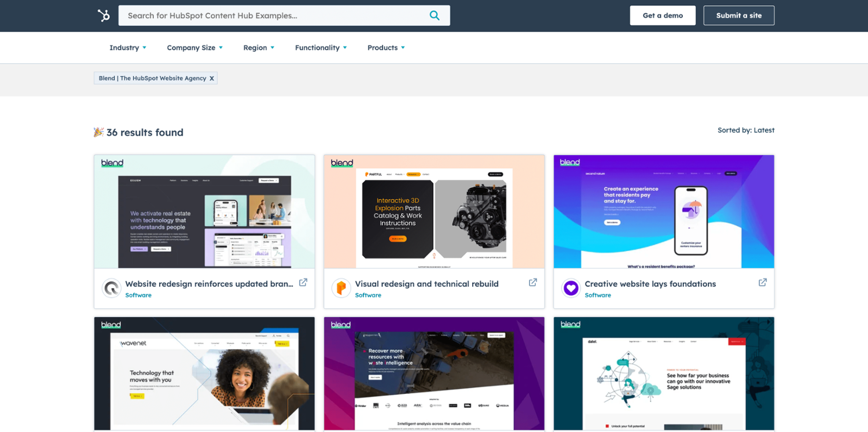Open the Partful 3D parts catalog thumbnail

click(x=434, y=212)
